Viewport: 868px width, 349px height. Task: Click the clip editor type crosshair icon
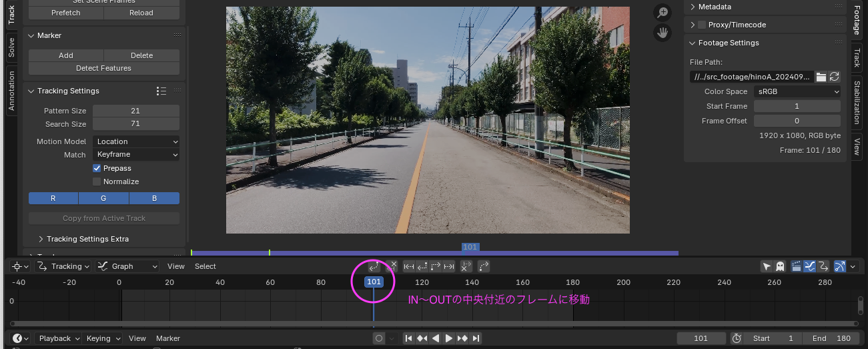point(21,266)
